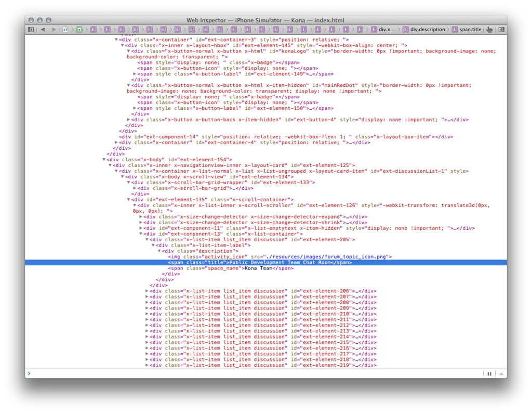This screenshot has width=532, height=413.
Task: Collapse the ext-element-134 x-scroll-view div
Action: (122, 177)
